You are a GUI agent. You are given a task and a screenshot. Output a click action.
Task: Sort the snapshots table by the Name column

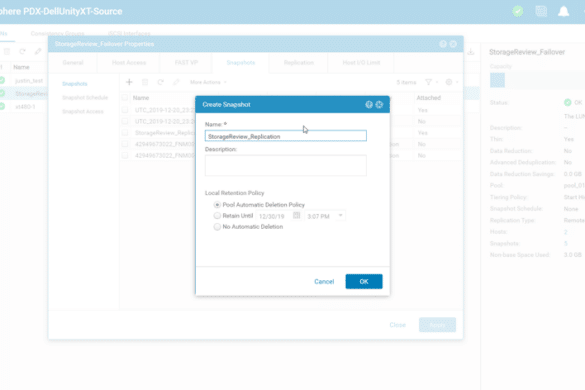click(x=141, y=98)
